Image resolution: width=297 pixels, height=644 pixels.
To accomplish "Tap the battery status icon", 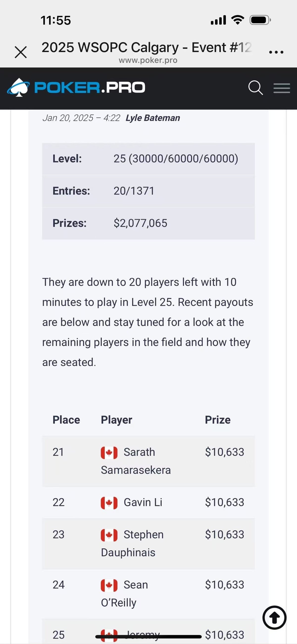I will point(260,20).
